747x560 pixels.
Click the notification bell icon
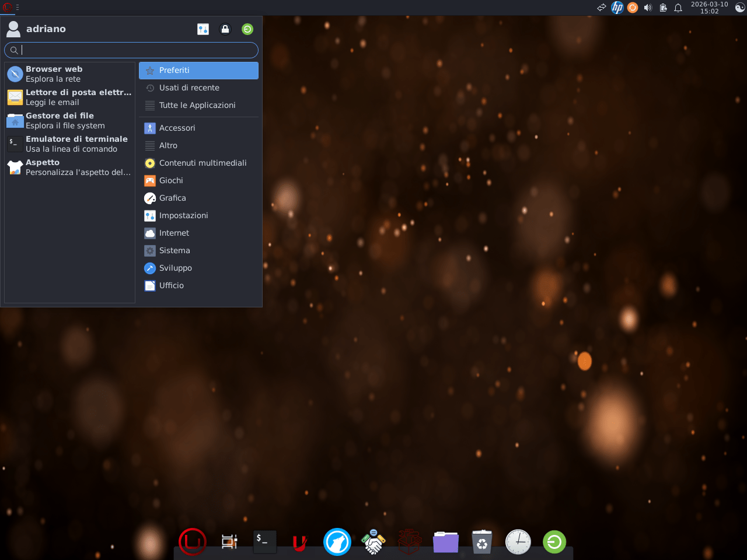click(678, 8)
